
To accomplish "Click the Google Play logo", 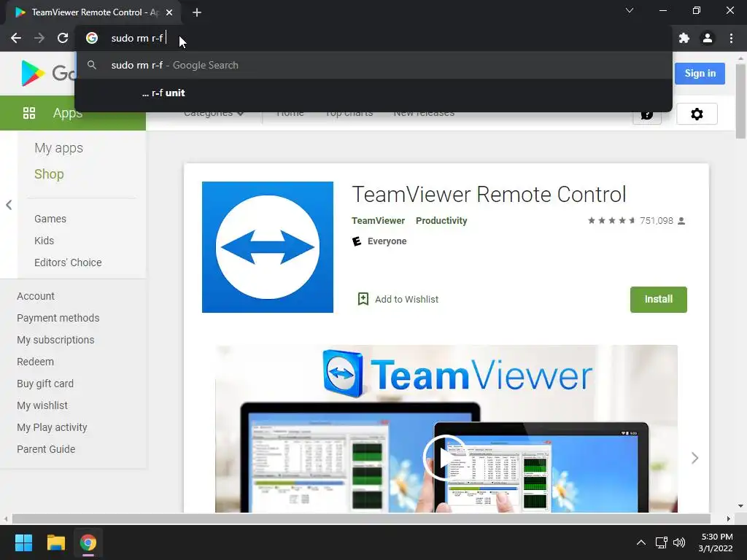I will (34, 74).
